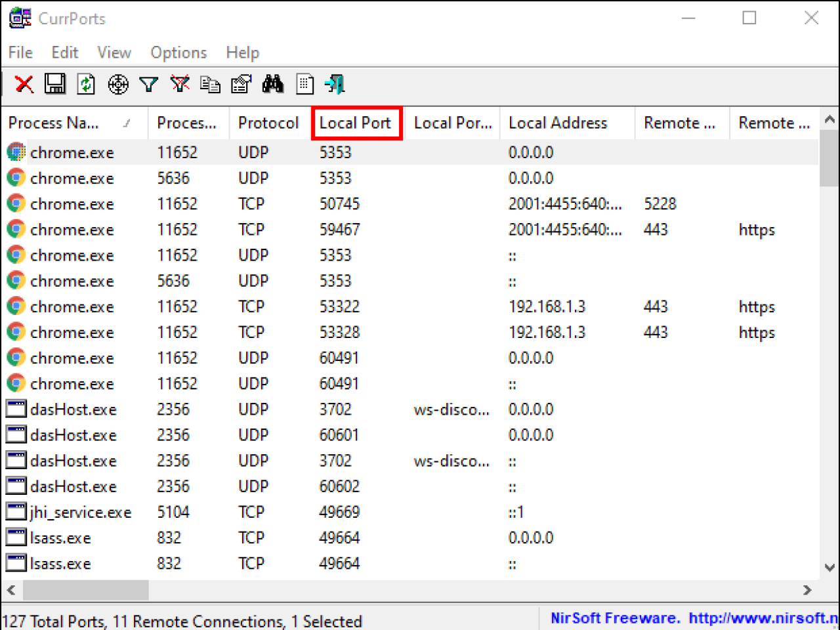Viewport: 840px width, 630px height.
Task: Click the floppy disk save icon
Action: click(x=55, y=84)
